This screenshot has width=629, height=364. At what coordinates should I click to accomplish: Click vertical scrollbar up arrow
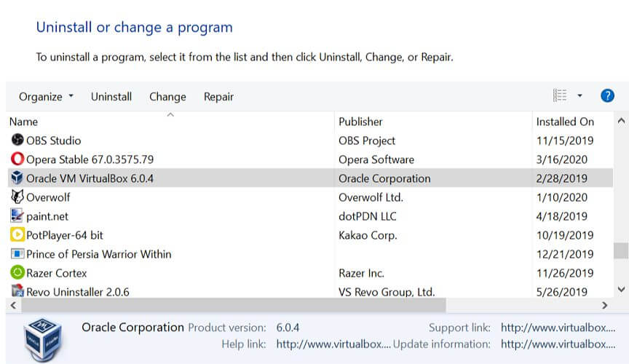coord(621,120)
